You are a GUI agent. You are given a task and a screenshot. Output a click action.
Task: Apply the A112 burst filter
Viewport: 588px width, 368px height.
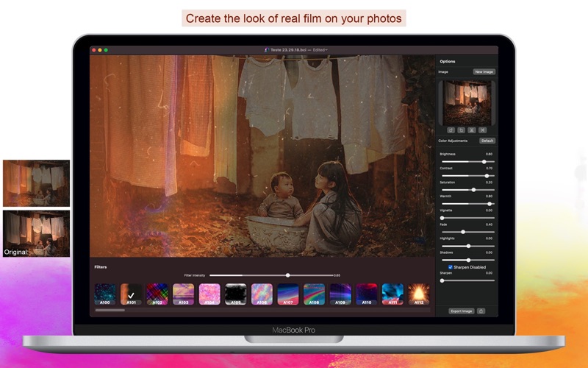coord(420,294)
